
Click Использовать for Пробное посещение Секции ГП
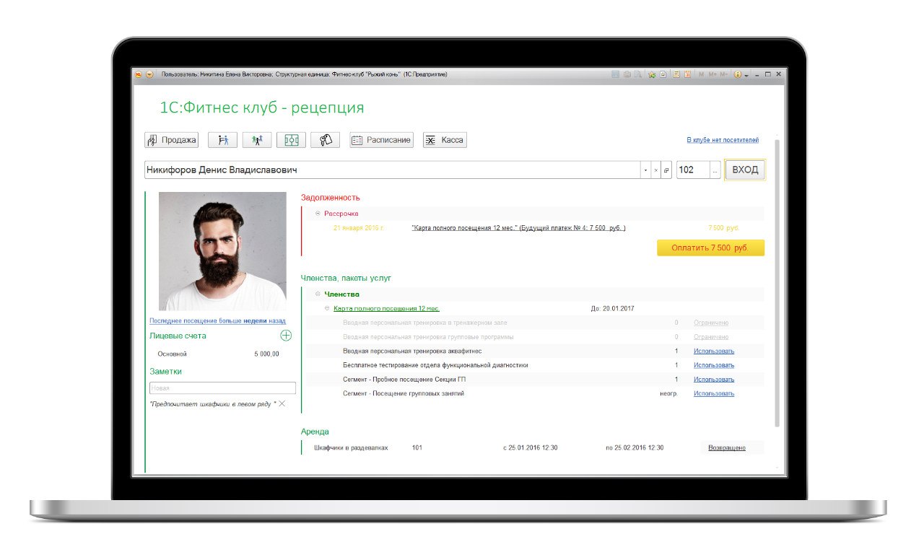(714, 380)
